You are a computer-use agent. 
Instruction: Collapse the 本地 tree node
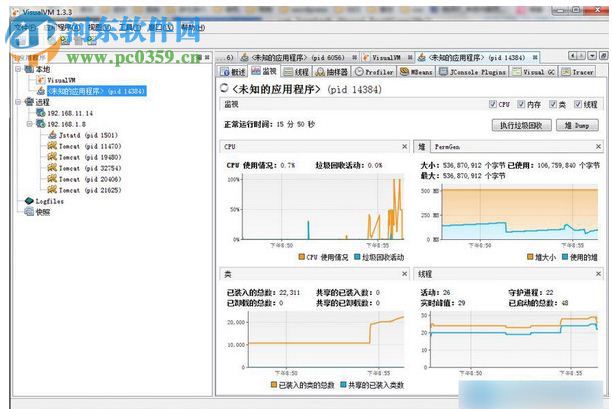tap(18, 69)
